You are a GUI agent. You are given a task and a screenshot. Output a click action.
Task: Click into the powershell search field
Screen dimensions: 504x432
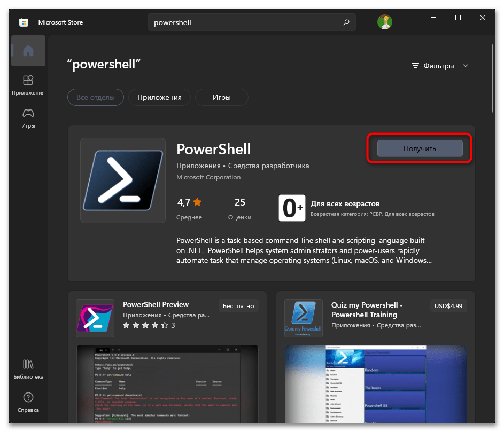coord(246,23)
